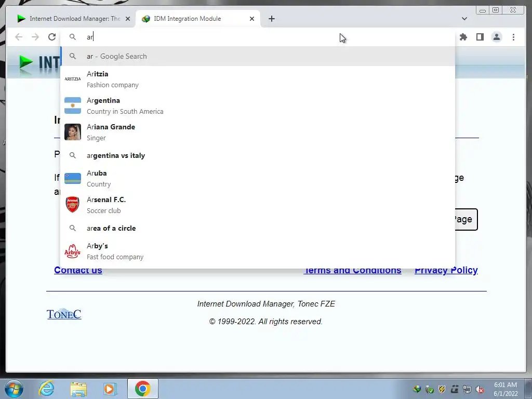
Task: Choose 'area of a circle' suggestion
Action: (x=258, y=228)
